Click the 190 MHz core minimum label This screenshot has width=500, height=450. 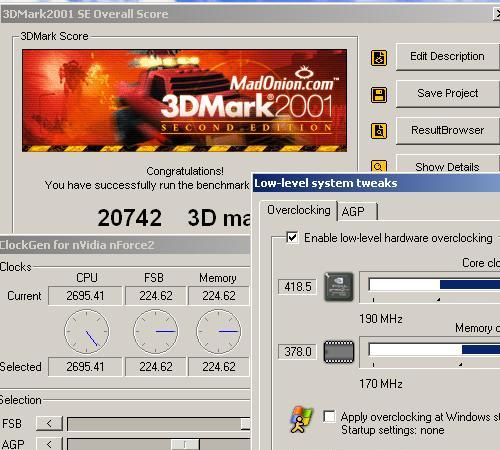[x=381, y=319]
